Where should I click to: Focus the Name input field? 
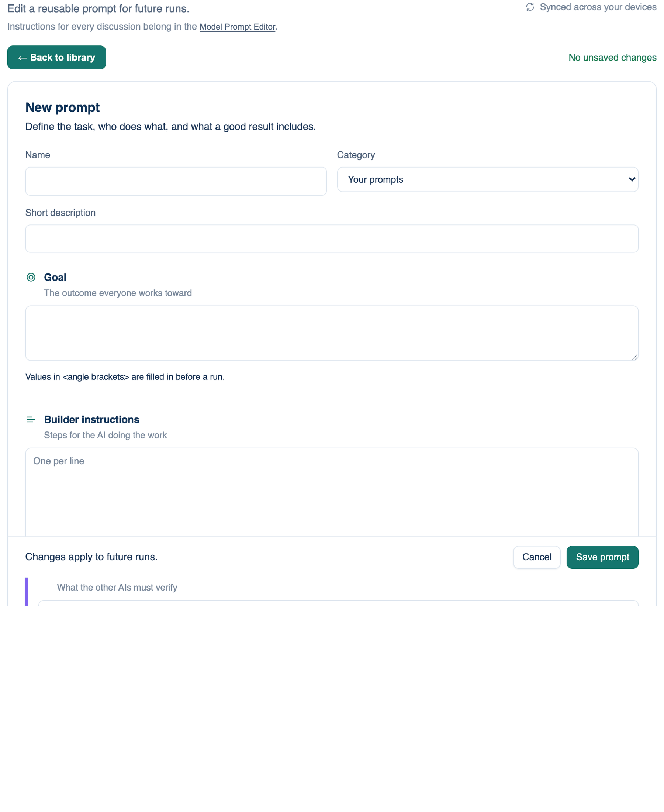click(x=176, y=181)
